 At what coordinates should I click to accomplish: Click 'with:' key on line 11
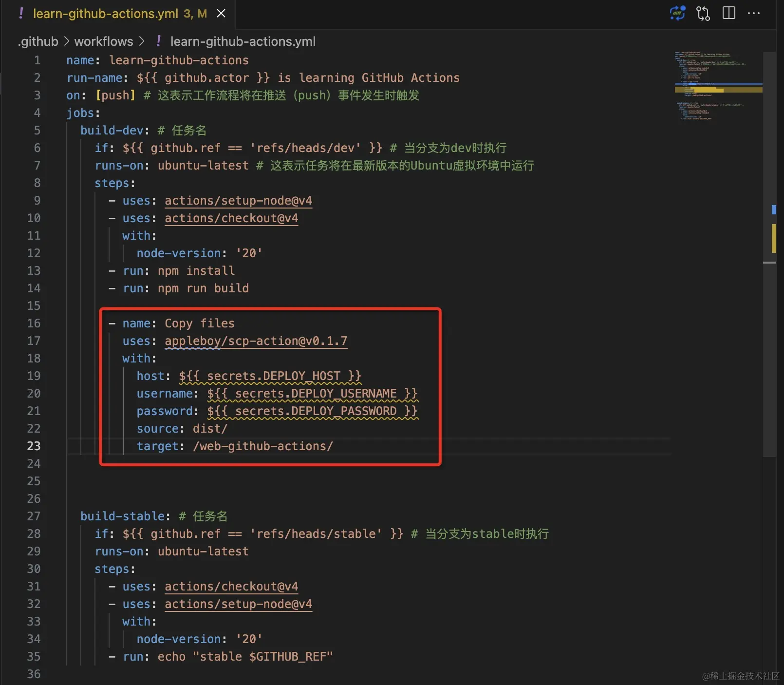pyautogui.click(x=139, y=236)
